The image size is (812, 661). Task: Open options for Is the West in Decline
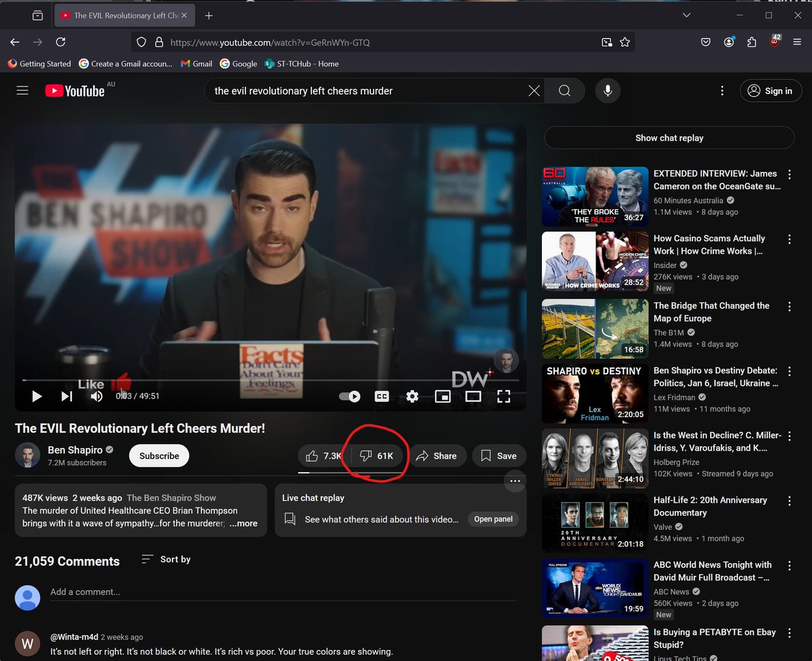pos(789,436)
